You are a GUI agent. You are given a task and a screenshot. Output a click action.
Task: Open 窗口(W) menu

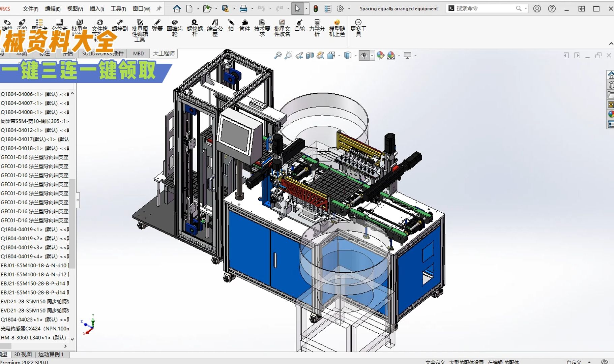click(141, 9)
